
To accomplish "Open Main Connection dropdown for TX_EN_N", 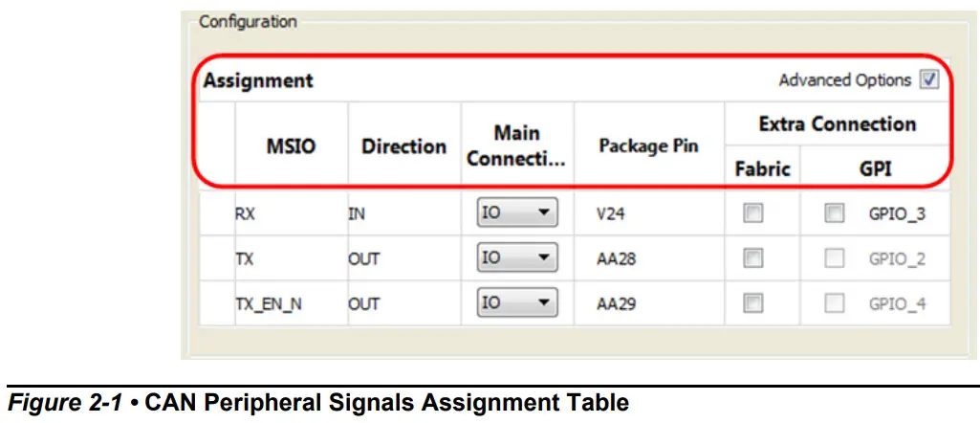I will [x=517, y=303].
